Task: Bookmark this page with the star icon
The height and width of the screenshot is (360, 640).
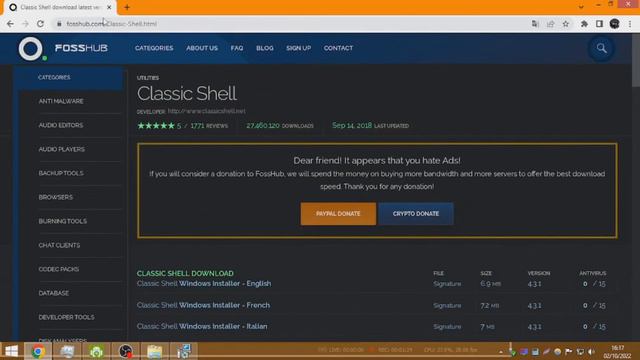Action: pos(566,24)
